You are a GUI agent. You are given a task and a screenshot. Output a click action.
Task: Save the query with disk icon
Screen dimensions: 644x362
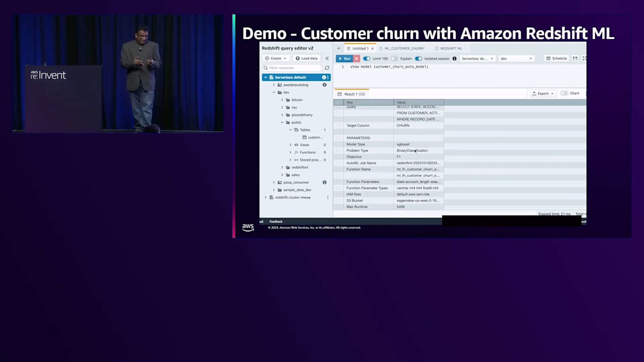click(575, 58)
